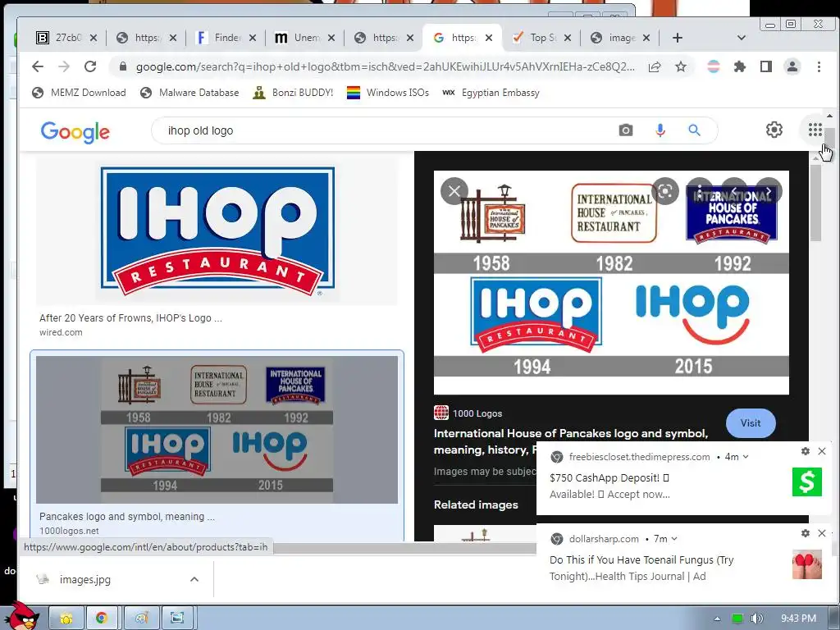The height and width of the screenshot is (630, 840).
Task: Click the striped flag extension icon
Action: click(x=714, y=67)
